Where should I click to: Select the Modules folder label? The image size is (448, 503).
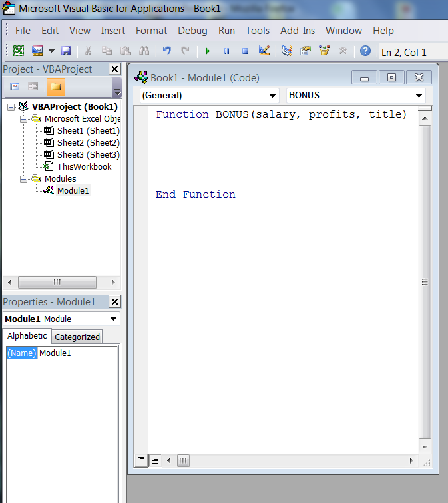[61, 179]
